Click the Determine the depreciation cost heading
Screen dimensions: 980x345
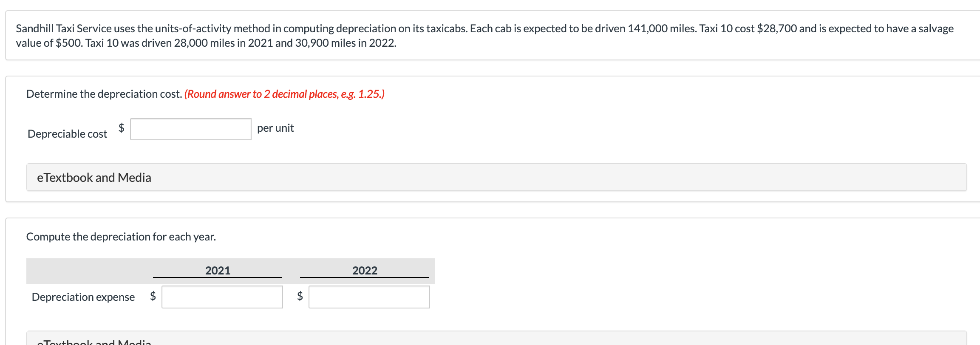point(104,93)
